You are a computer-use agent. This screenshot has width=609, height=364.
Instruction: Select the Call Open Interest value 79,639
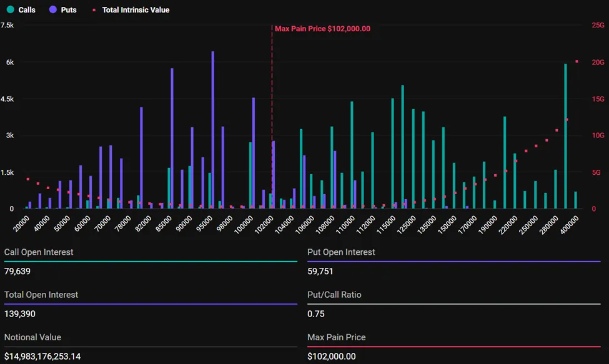click(x=17, y=272)
